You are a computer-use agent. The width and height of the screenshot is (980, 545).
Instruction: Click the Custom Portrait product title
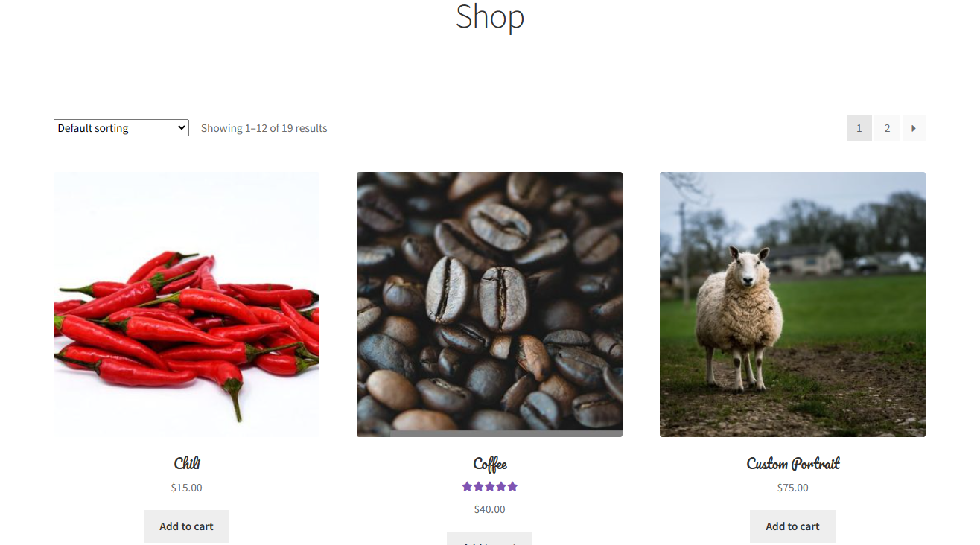[x=793, y=463]
